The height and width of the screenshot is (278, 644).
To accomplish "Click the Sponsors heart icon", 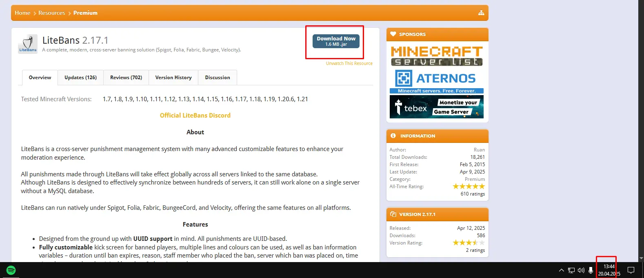I will coord(393,34).
